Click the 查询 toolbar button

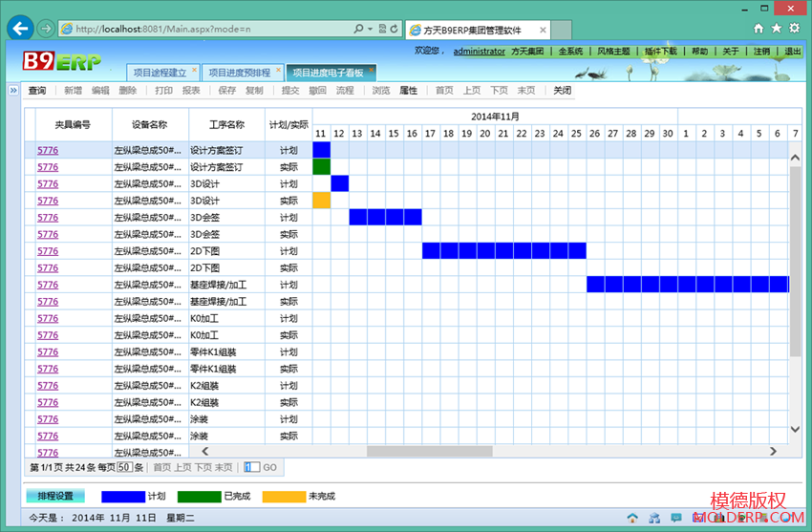pyautogui.click(x=37, y=91)
